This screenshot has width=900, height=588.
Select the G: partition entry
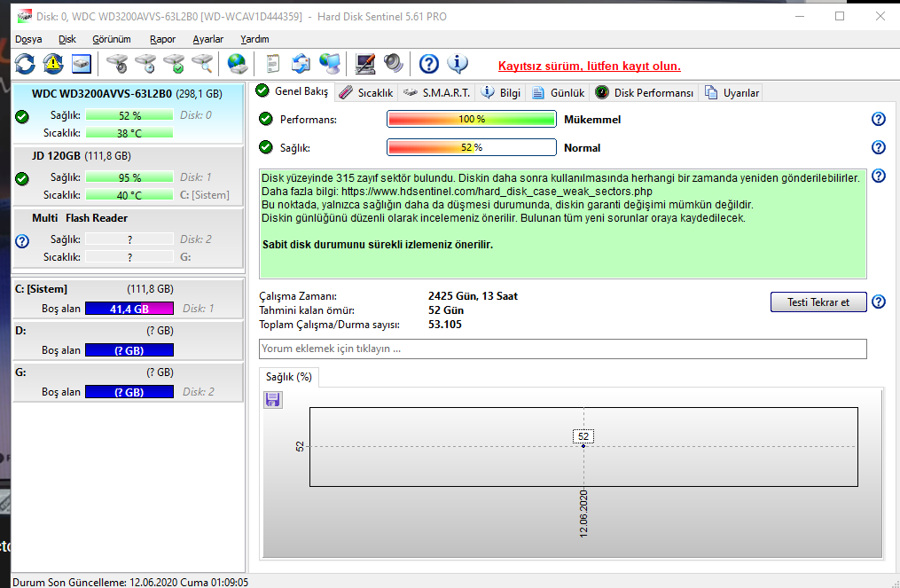128,382
